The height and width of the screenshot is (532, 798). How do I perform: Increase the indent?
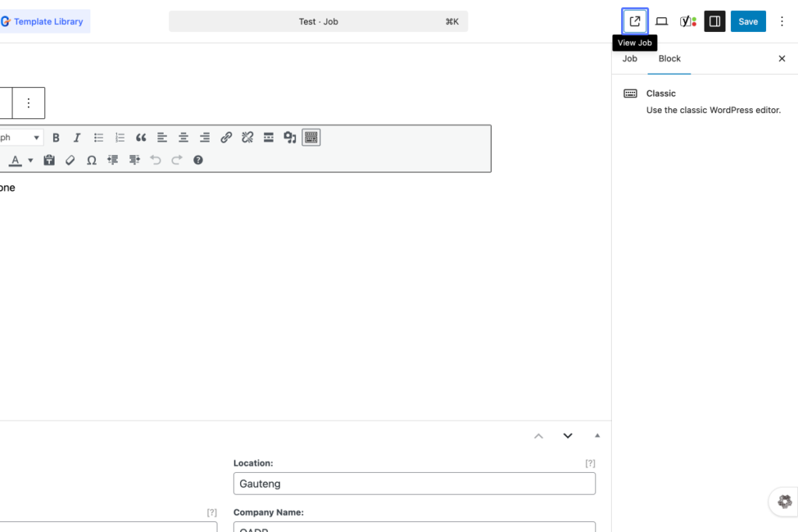pos(134,160)
